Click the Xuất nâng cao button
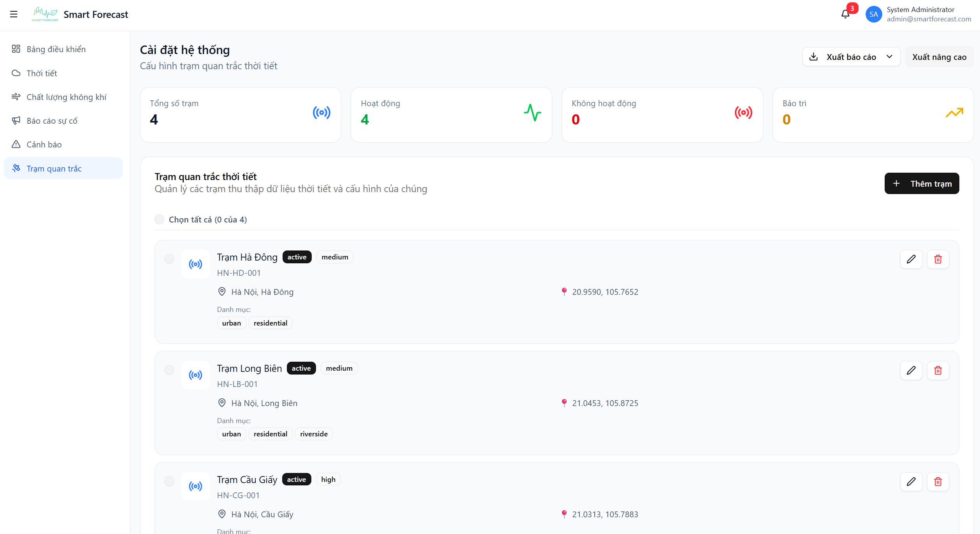Image resolution: width=980 pixels, height=534 pixels. pyautogui.click(x=939, y=57)
